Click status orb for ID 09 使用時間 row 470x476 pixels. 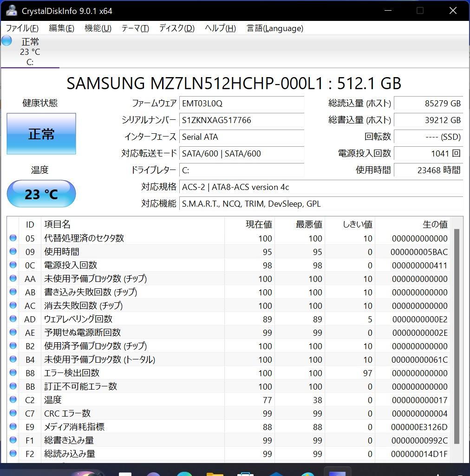[13, 251]
